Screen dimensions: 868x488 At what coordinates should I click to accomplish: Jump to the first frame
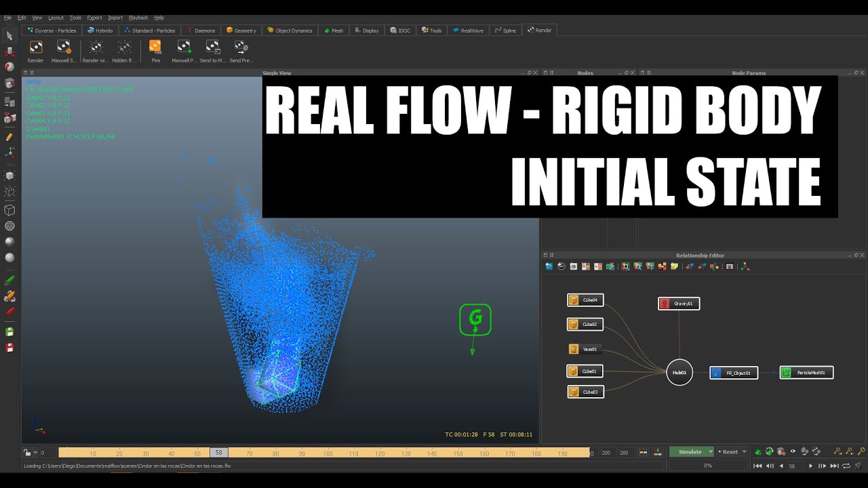(x=757, y=466)
